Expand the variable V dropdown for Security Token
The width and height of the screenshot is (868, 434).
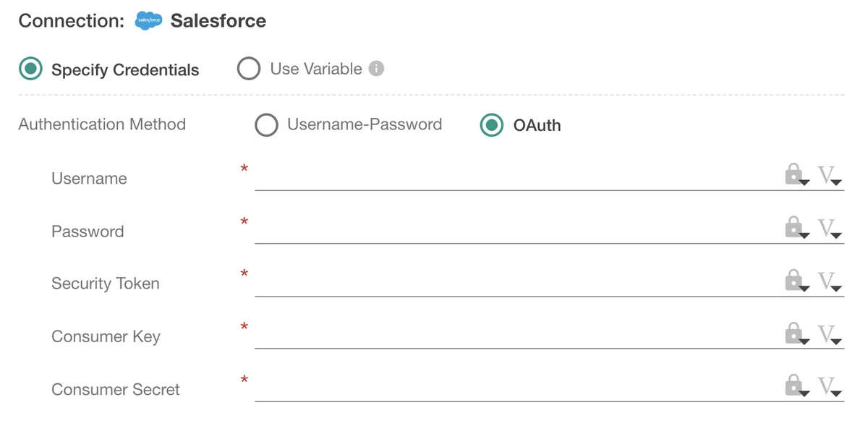point(830,281)
